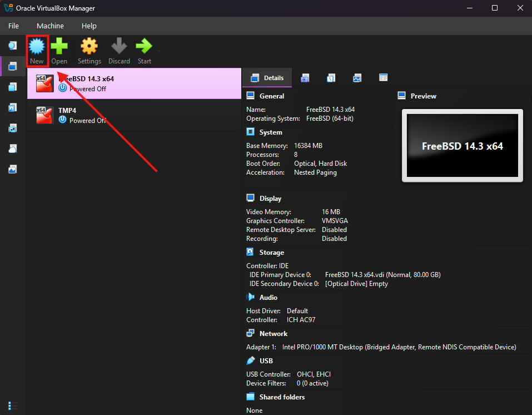
Task: Open the Logs tab with the clock icon
Action: point(331,78)
